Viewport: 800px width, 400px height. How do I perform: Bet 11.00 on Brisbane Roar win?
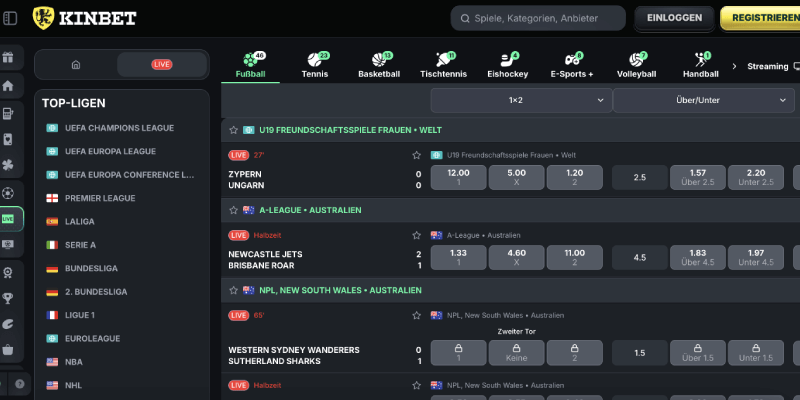574,258
